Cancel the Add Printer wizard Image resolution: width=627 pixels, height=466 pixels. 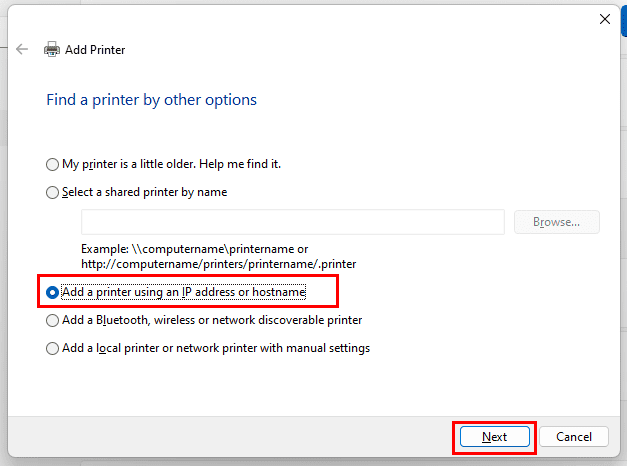click(x=574, y=437)
